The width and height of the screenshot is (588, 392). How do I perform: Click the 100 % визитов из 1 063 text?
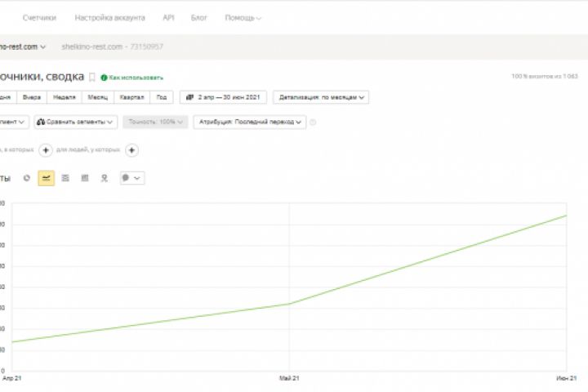pos(545,76)
